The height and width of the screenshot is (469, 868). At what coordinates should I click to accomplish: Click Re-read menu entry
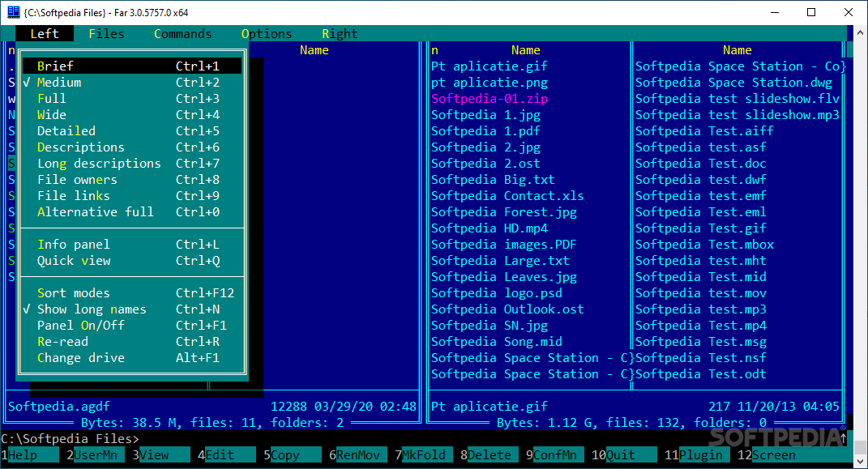(132, 342)
